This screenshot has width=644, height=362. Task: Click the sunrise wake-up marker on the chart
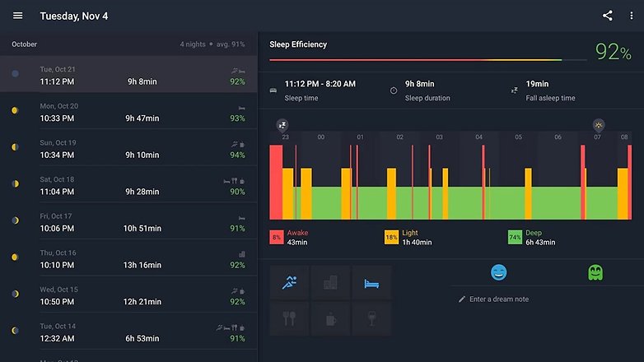[599, 125]
